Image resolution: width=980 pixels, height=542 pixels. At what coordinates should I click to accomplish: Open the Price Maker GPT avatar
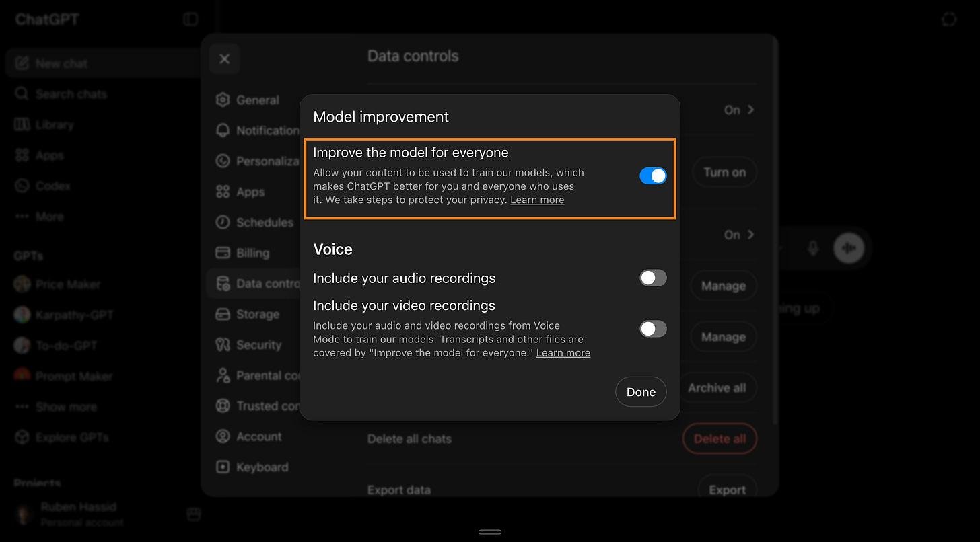click(x=22, y=284)
